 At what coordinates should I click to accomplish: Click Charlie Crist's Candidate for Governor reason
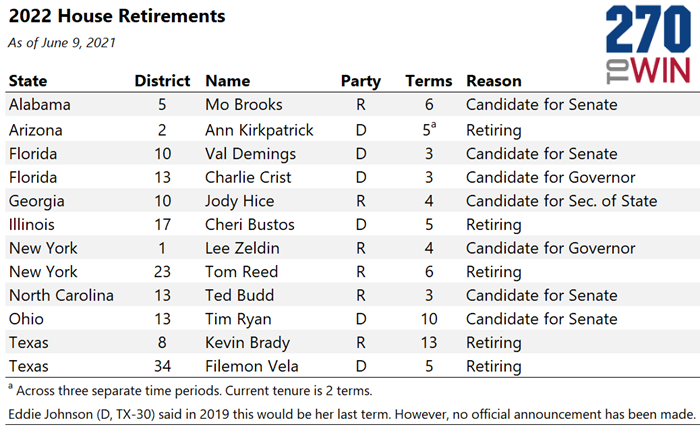tap(550, 177)
